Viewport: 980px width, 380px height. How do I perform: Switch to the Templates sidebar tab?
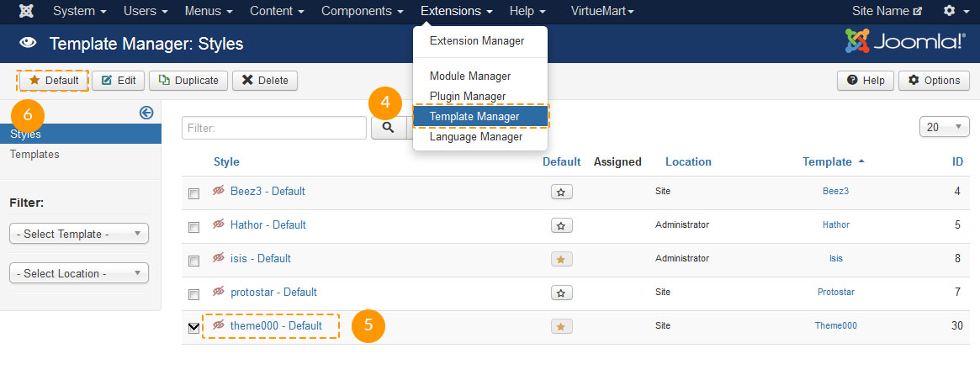pos(35,155)
